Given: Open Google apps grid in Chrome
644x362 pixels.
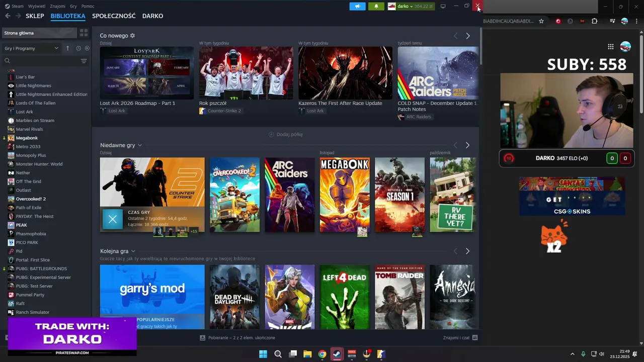Looking at the screenshot, I should pyautogui.click(x=611, y=47).
